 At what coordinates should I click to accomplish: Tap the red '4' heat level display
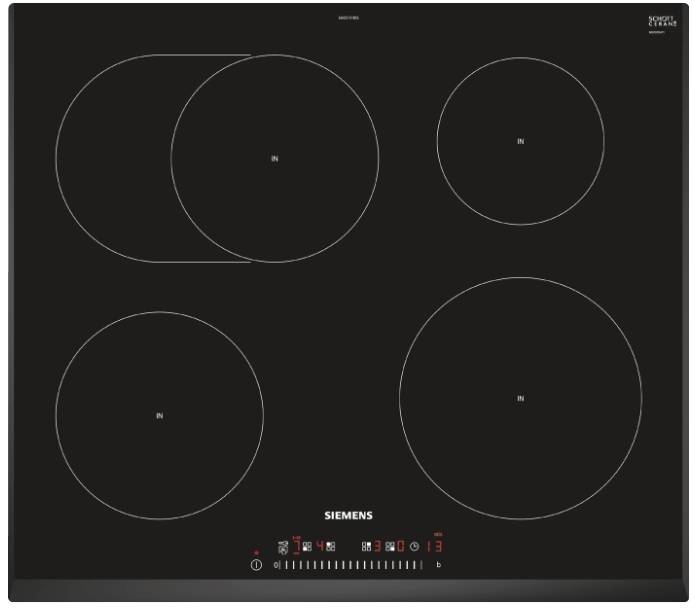[x=320, y=546]
